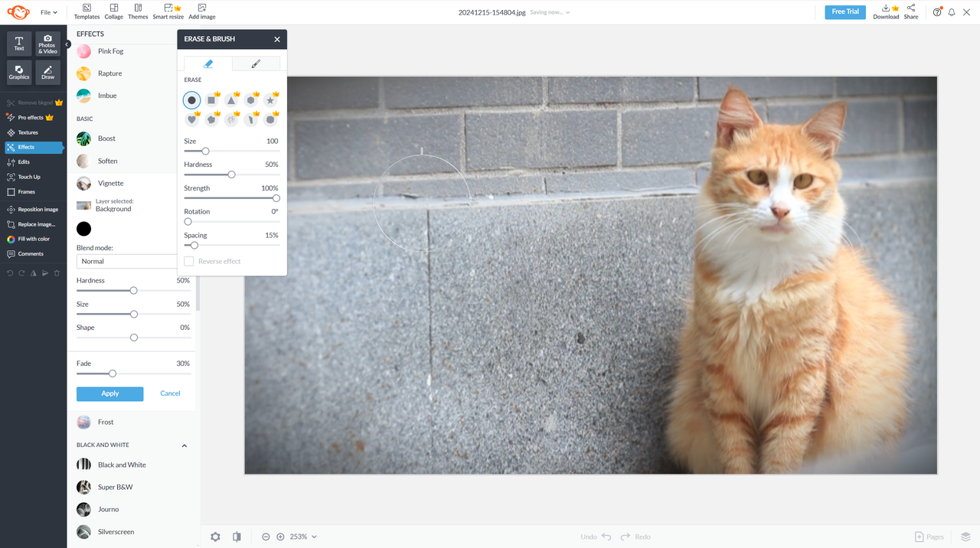Open the PicMonkey home logo

coord(18,12)
